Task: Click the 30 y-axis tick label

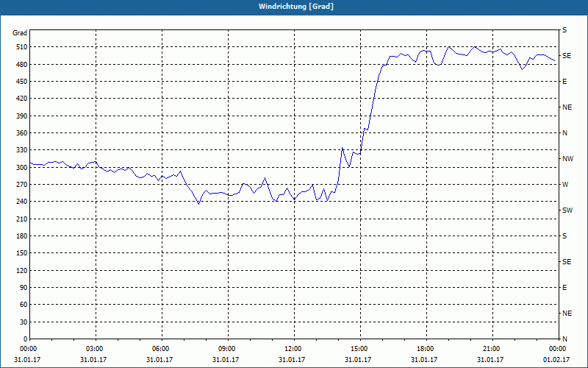Action: coord(24,322)
